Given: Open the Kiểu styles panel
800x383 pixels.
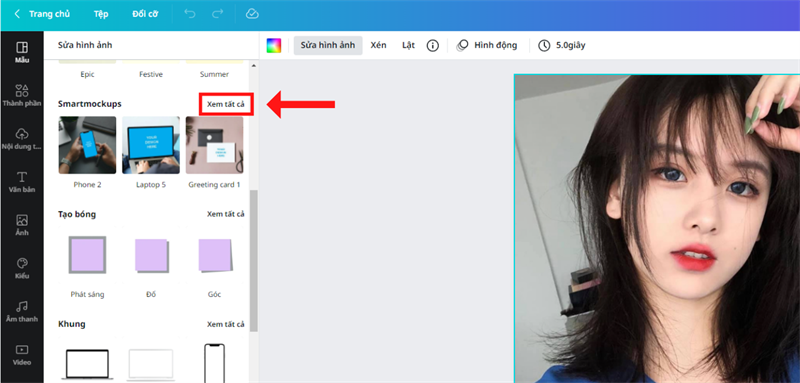Looking at the screenshot, I should [22, 268].
